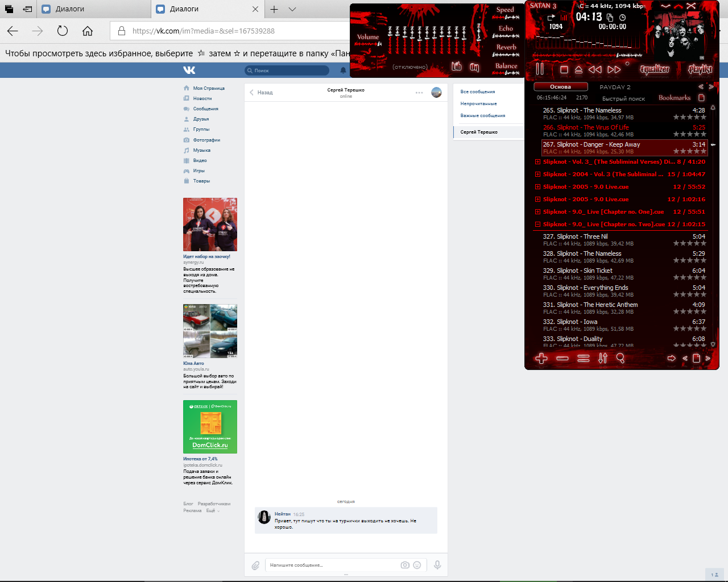Adjust the Balance slider
The width and height of the screenshot is (728, 582).
click(506, 74)
